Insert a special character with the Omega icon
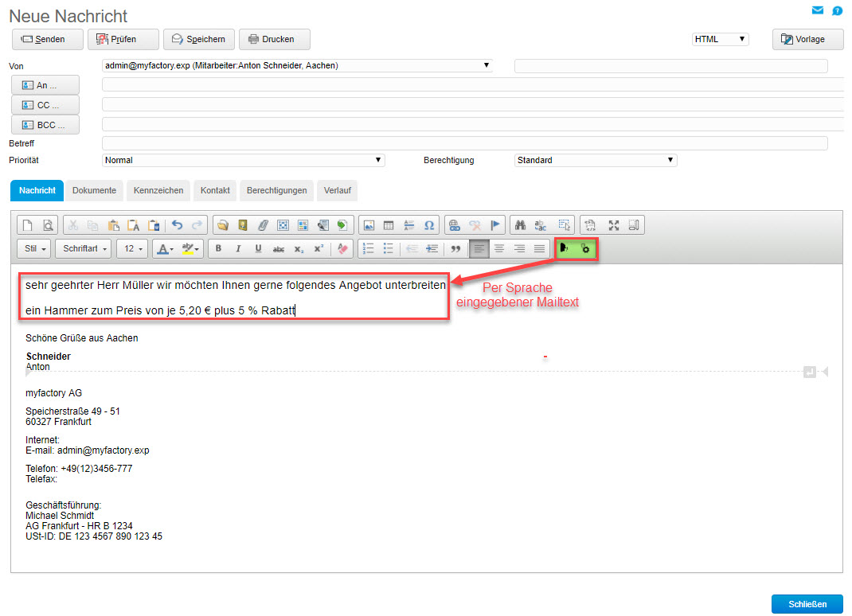852x616 pixels. click(429, 224)
